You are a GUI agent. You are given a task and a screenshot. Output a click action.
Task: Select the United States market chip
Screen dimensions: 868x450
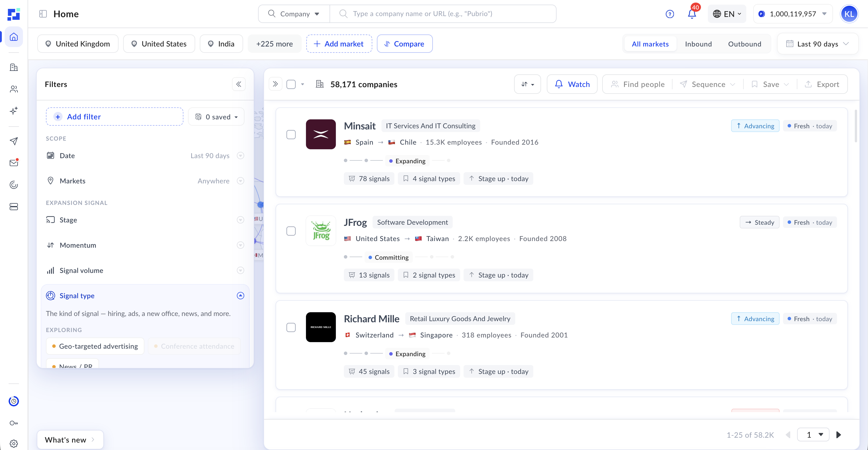tap(159, 44)
